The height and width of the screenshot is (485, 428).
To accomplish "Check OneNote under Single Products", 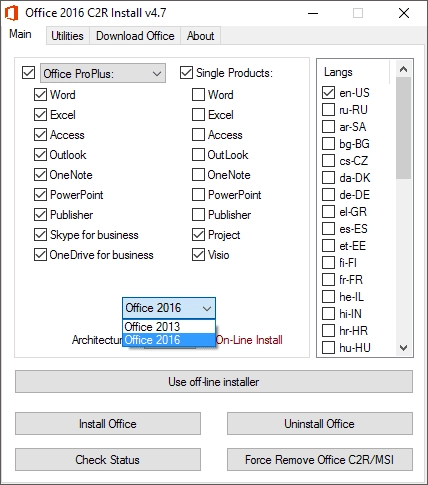I will [x=198, y=175].
